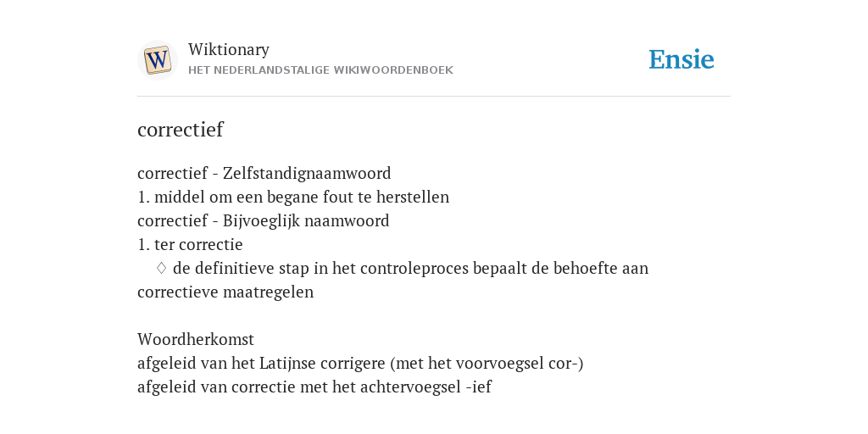
Task: Click the line mentioning Latijnse corrigere
Action: tap(360, 364)
